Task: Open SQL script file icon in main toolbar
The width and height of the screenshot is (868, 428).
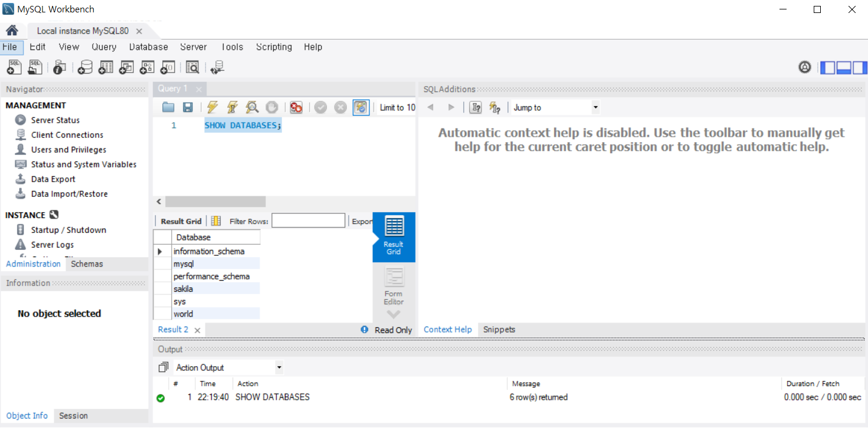Action: [35, 67]
